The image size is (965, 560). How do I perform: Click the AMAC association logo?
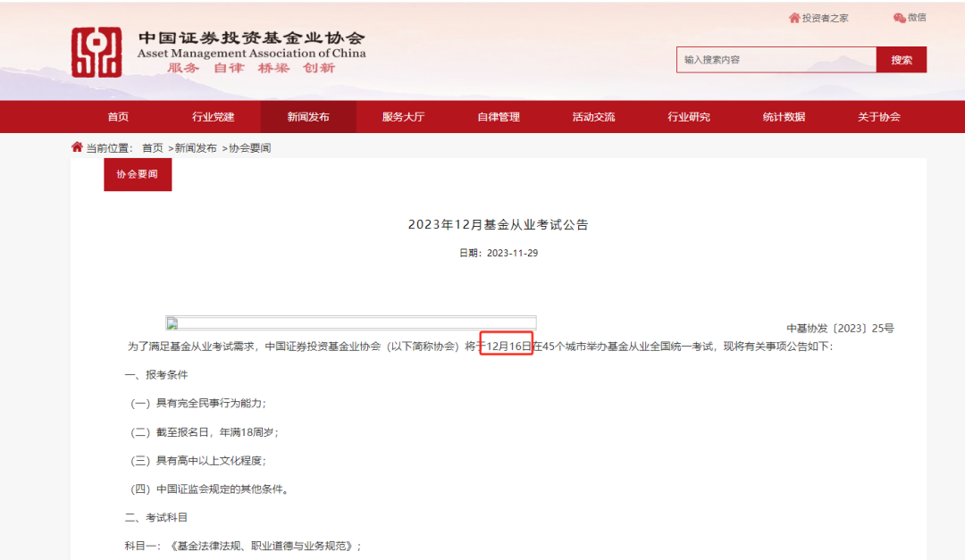[96, 54]
